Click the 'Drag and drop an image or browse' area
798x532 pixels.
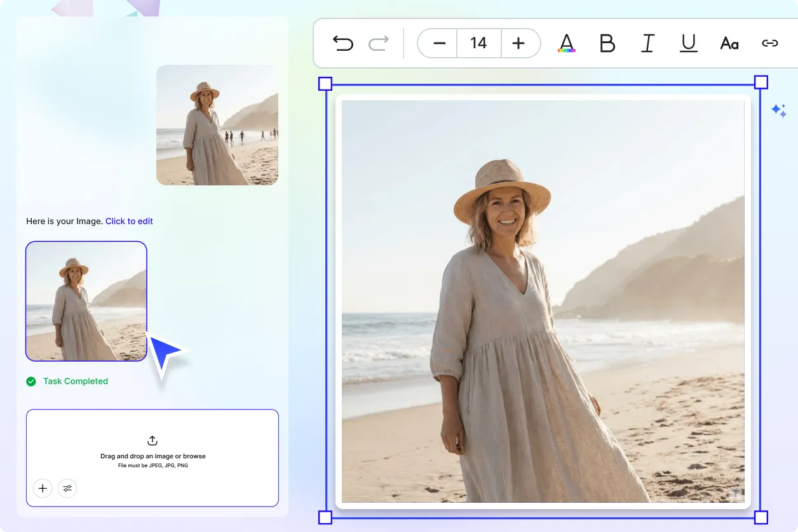click(x=152, y=456)
